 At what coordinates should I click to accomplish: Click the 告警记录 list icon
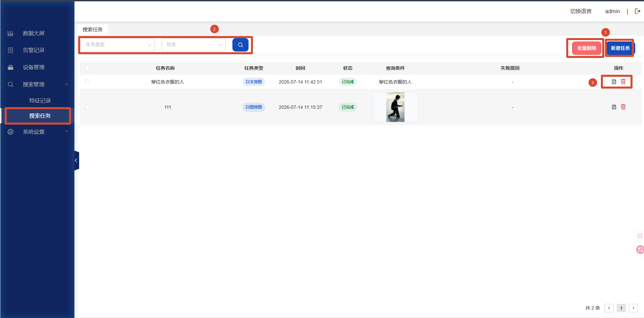[x=10, y=50]
